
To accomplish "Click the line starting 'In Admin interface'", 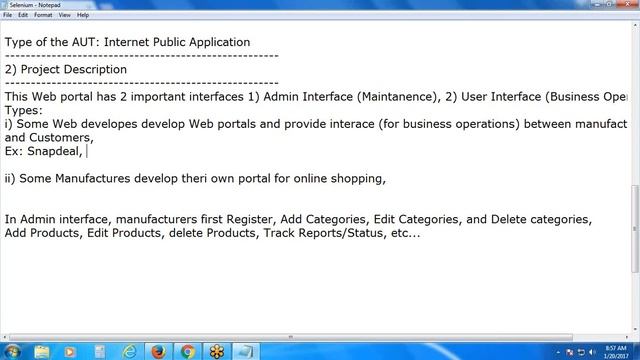I will click(298, 220).
